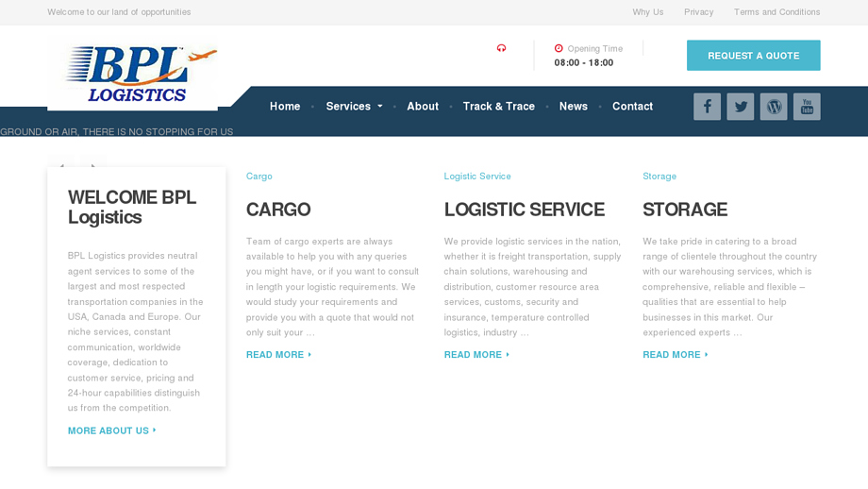Viewport: 868px width, 489px height.
Task: Click Read More under Logistic Service
Action: click(476, 355)
